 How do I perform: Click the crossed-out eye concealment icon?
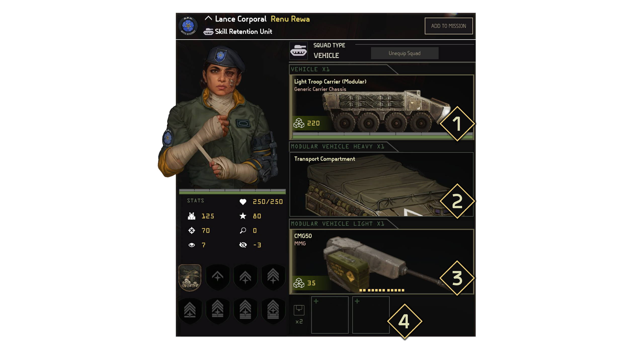pos(243,245)
